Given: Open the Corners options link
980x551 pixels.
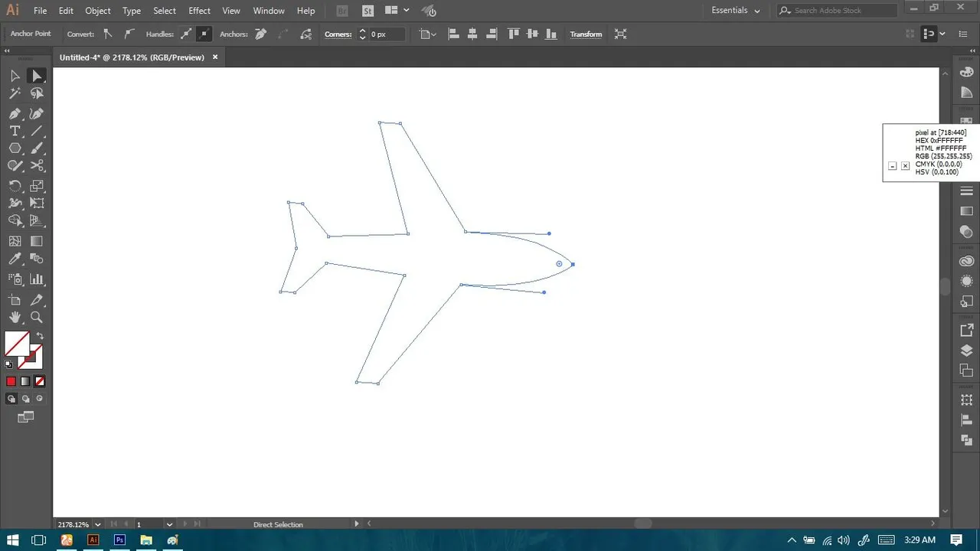Looking at the screenshot, I should click(x=338, y=34).
